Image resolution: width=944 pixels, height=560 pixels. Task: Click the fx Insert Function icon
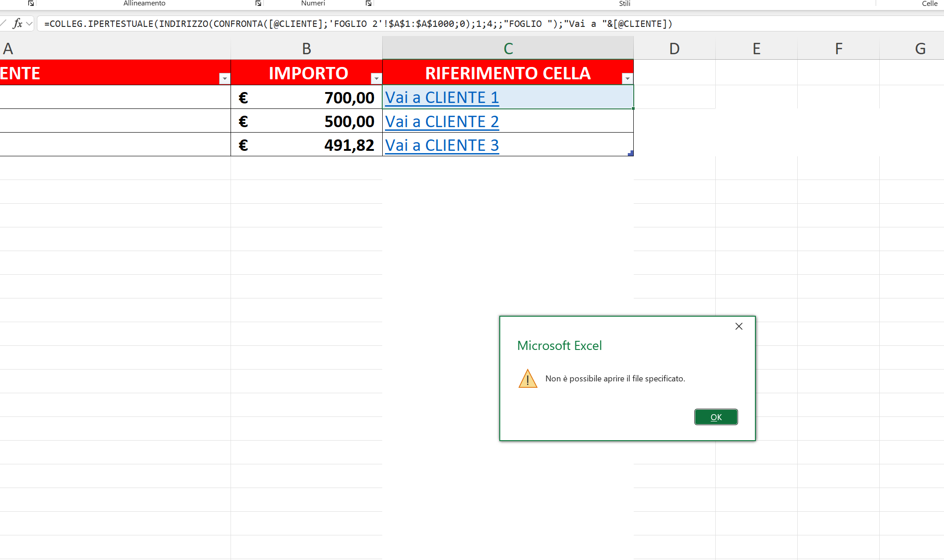click(x=17, y=24)
